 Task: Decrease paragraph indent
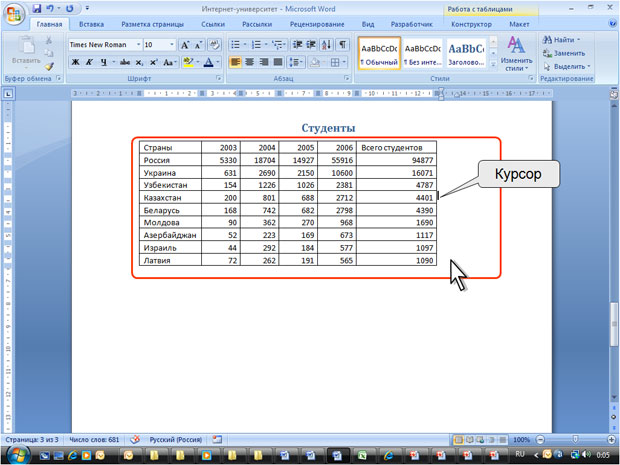tap(297, 45)
